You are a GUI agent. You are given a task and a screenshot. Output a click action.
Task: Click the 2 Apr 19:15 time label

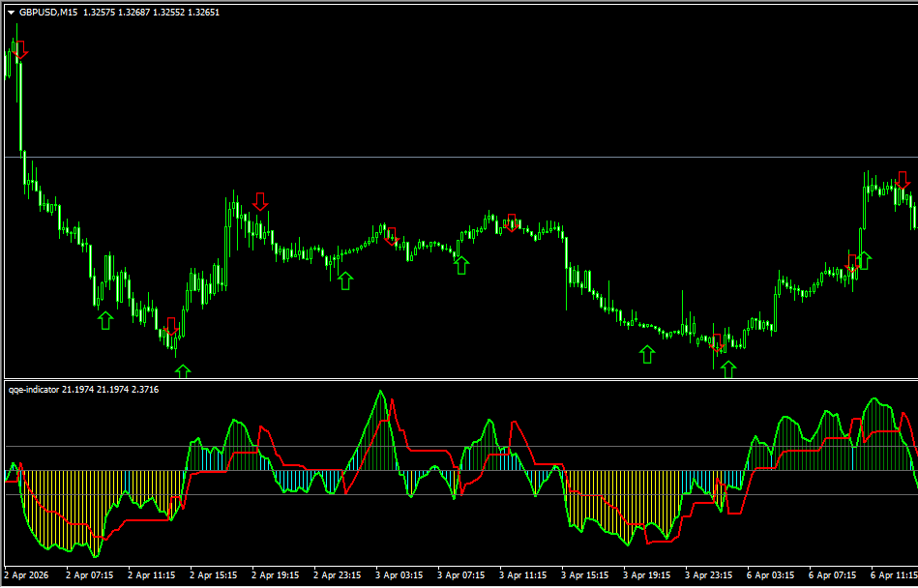pos(275,574)
